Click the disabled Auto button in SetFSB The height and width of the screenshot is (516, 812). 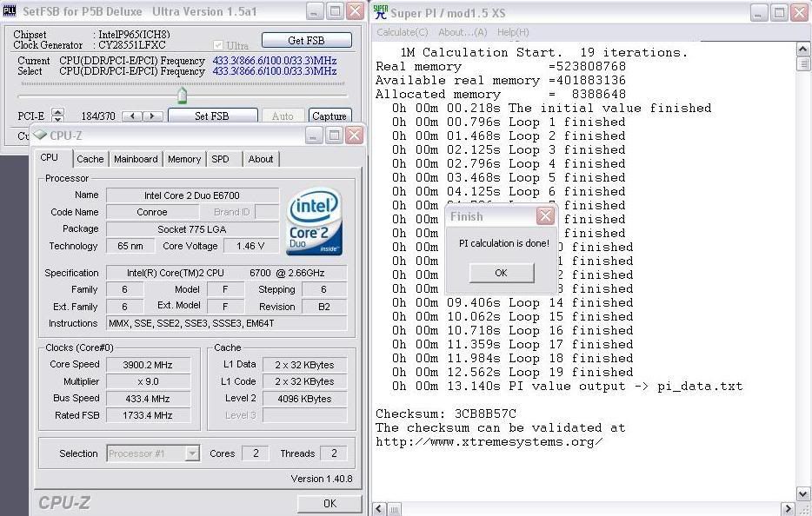(283, 116)
